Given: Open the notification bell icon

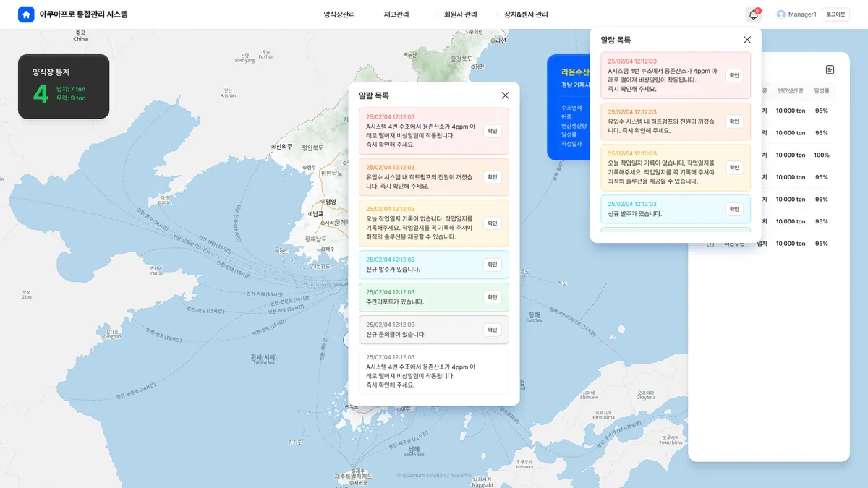Looking at the screenshot, I should pos(754,14).
